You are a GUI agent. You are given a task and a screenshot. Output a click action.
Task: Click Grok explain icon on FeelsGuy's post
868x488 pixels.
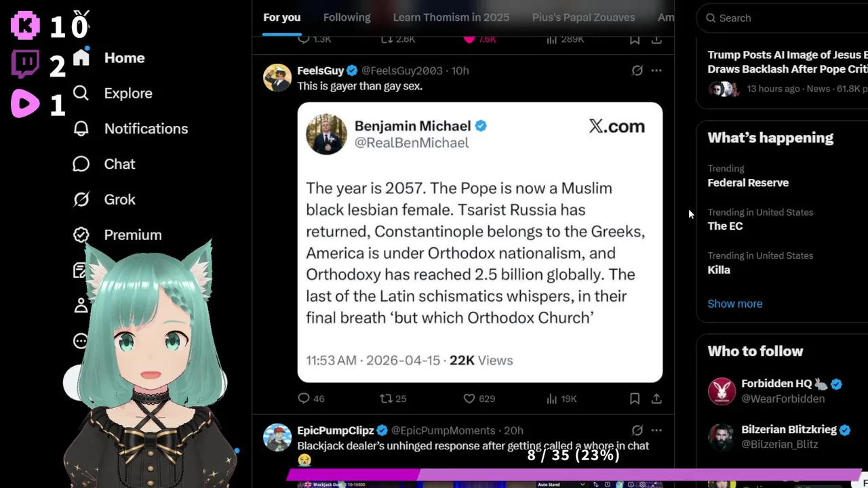637,70
